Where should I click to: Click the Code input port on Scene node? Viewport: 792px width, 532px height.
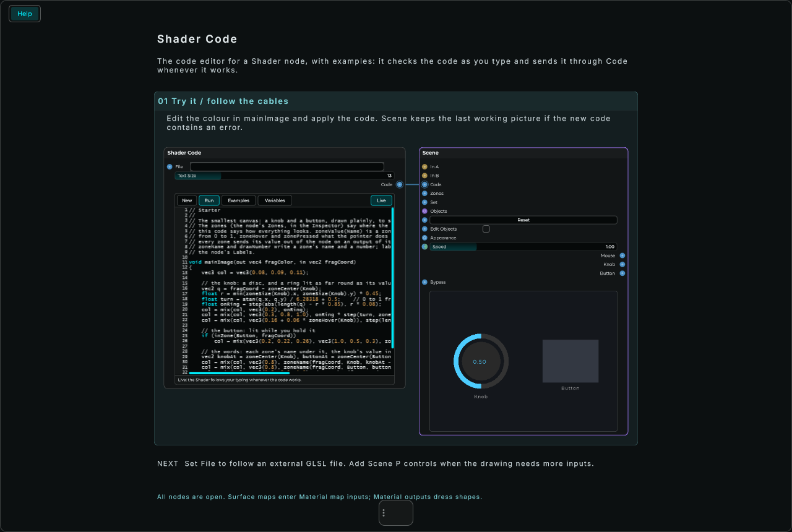pos(424,184)
